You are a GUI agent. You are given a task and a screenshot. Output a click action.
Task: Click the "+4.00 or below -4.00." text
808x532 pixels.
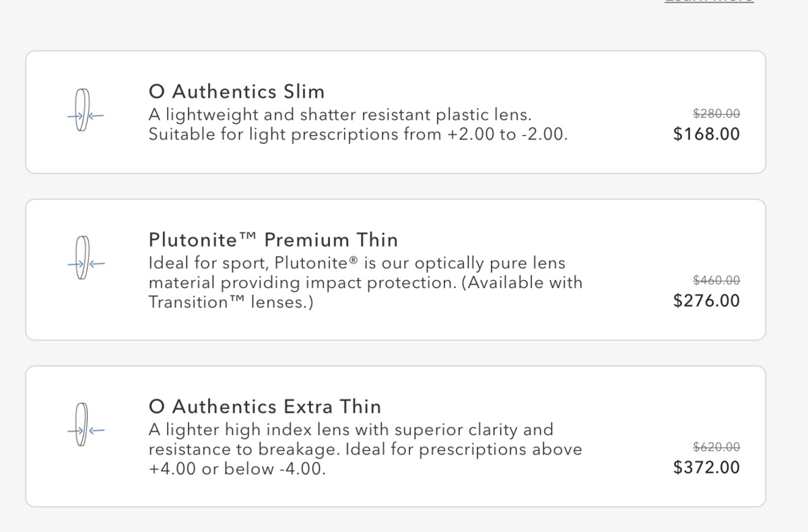(237, 469)
